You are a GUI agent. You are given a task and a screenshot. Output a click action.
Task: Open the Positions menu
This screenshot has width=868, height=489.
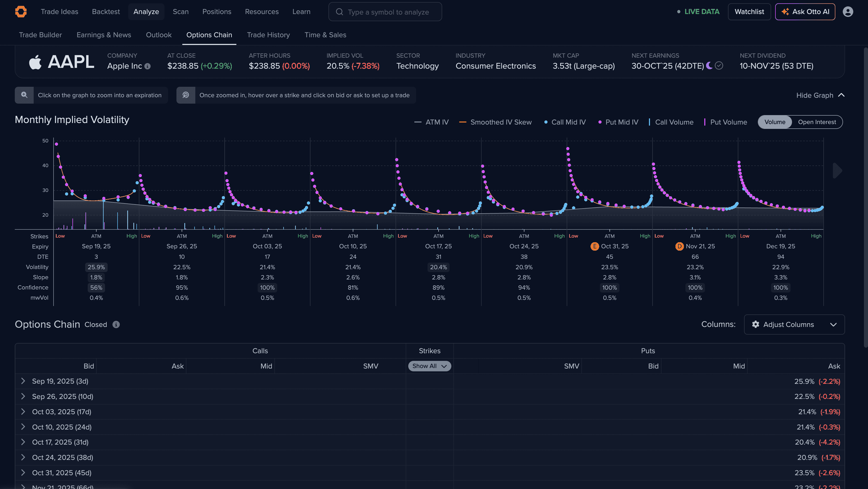coord(217,12)
